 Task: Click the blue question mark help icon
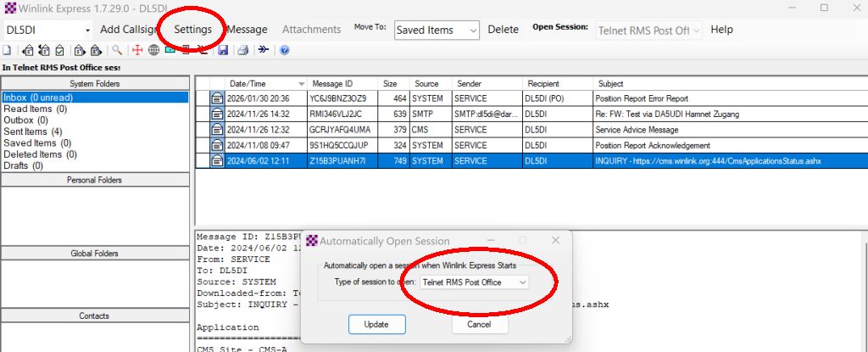pyautogui.click(x=284, y=51)
